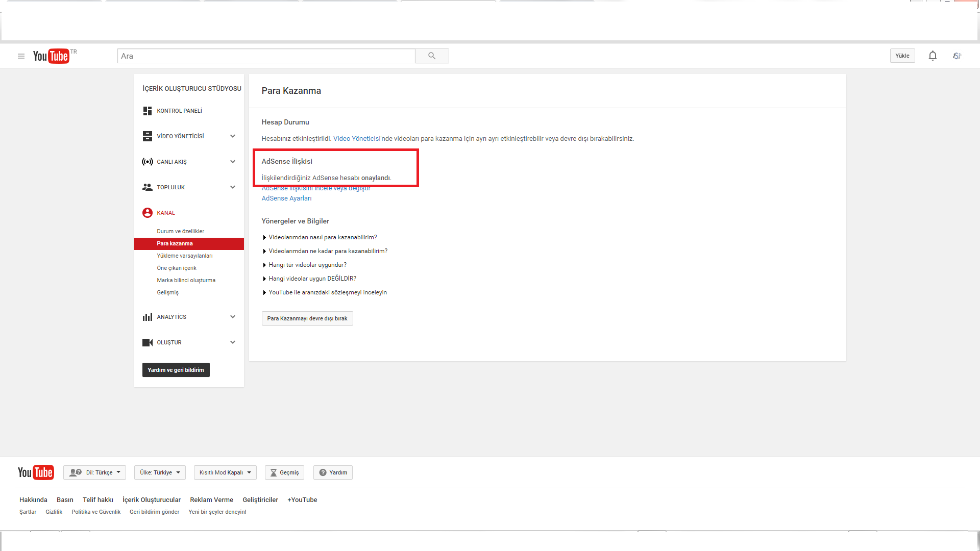Click the Basın footer link
This screenshot has height=551, width=980.
tap(65, 500)
